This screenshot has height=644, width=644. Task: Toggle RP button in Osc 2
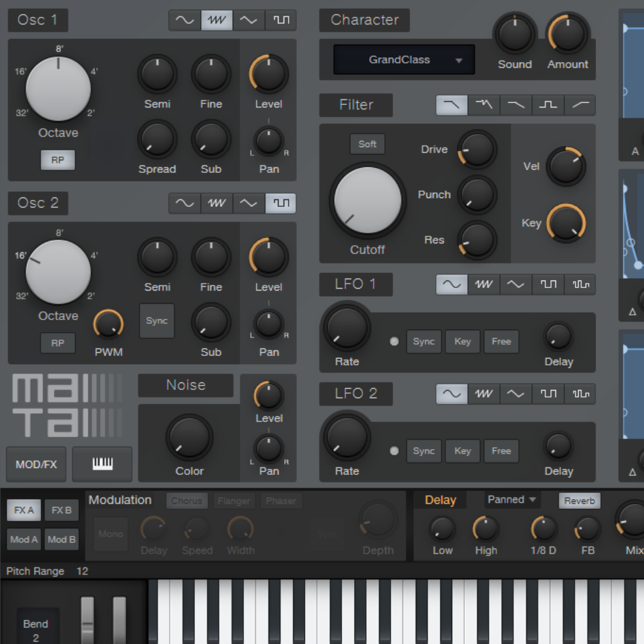coord(57,343)
